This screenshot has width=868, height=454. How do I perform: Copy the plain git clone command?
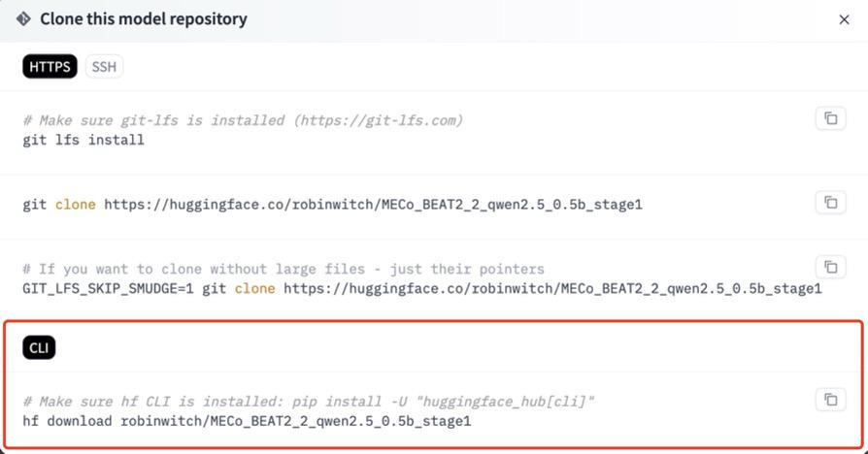[830, 203]
